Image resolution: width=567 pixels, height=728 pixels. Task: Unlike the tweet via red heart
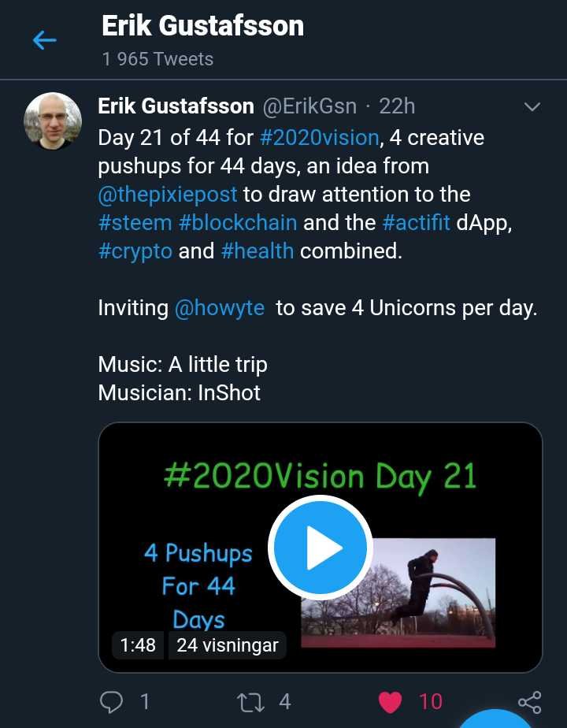point(391,700)
